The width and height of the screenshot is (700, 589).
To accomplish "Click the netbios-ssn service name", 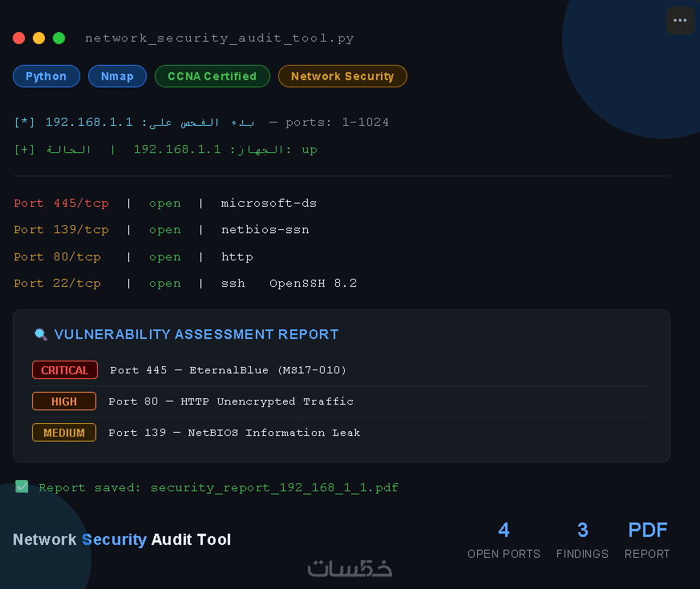I will coord(265,230).
